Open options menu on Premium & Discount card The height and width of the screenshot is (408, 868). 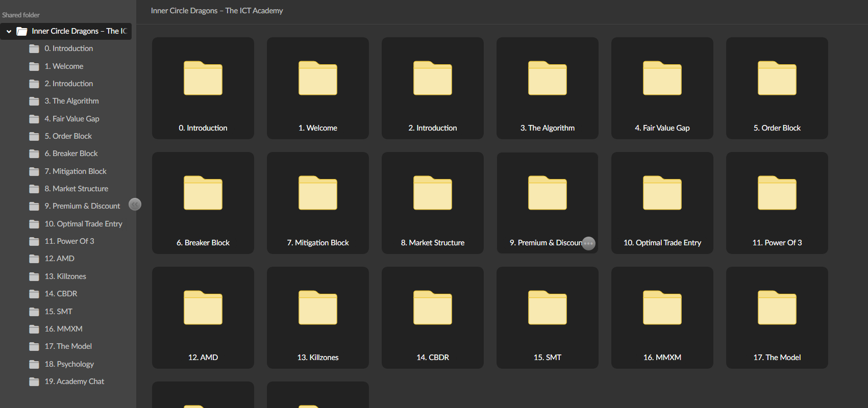[588, 243]
